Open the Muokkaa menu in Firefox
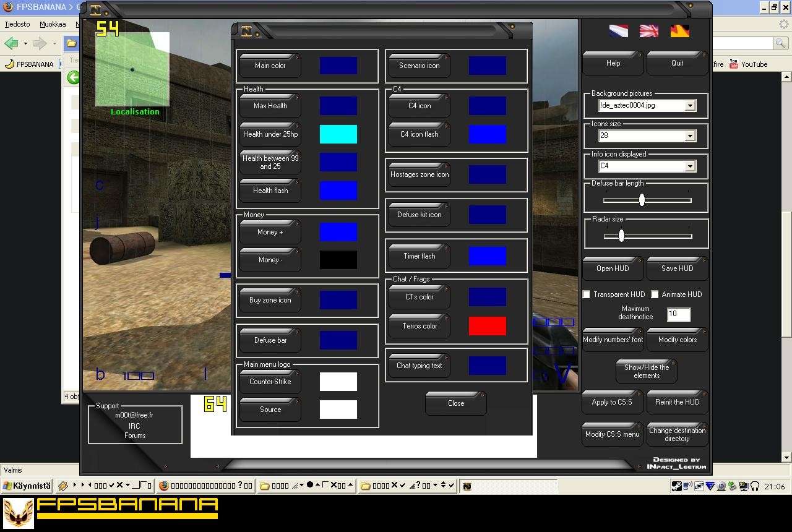This screenshot has width=792, height=532. coord(53,24)
